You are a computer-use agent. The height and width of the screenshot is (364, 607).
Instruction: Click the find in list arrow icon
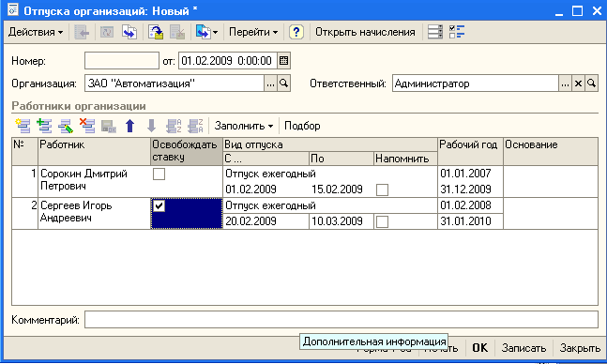[82, 32]
